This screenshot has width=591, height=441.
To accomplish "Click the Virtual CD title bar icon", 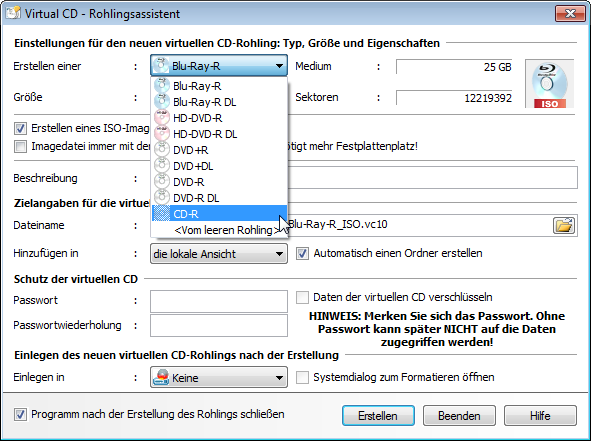I will pyautogui.click(x=13, y=13).
